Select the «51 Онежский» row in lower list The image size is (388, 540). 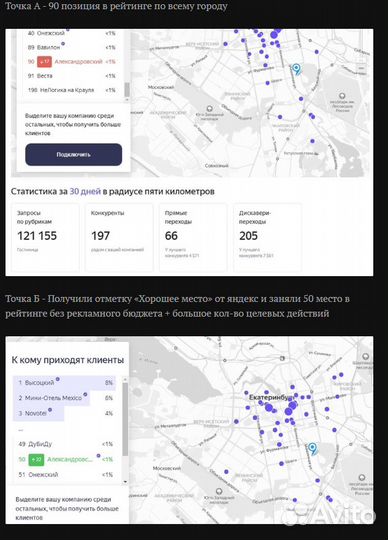(x=65, y=475)
